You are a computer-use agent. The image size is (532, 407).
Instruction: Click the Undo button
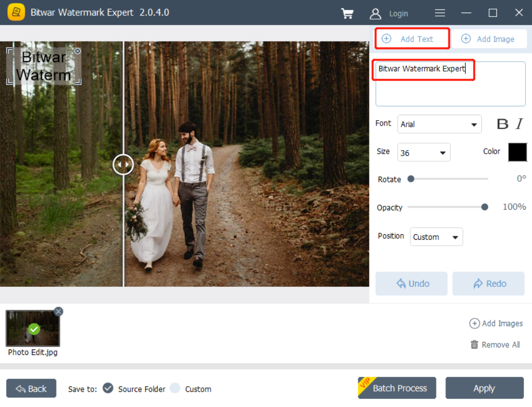(x=411, y=283)
